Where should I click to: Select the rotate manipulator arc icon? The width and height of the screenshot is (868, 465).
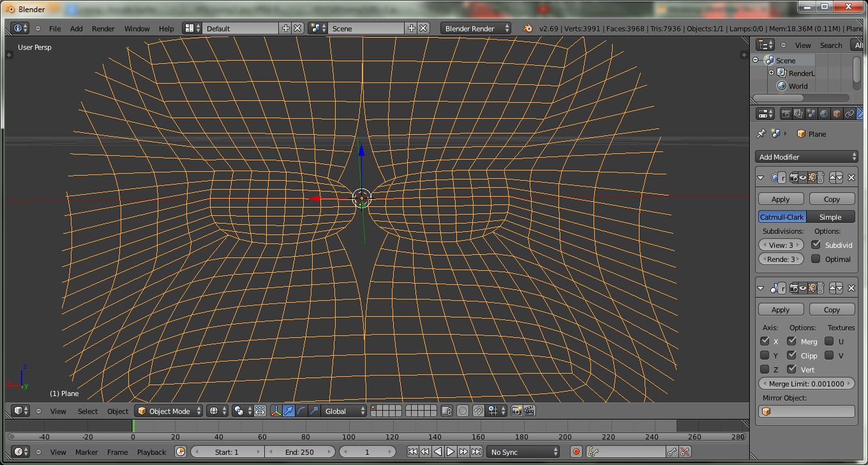point(301,411)
